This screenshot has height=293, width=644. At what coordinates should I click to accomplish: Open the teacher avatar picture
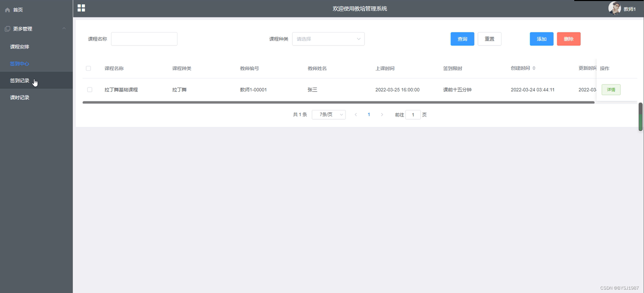(x=614, y=8)
